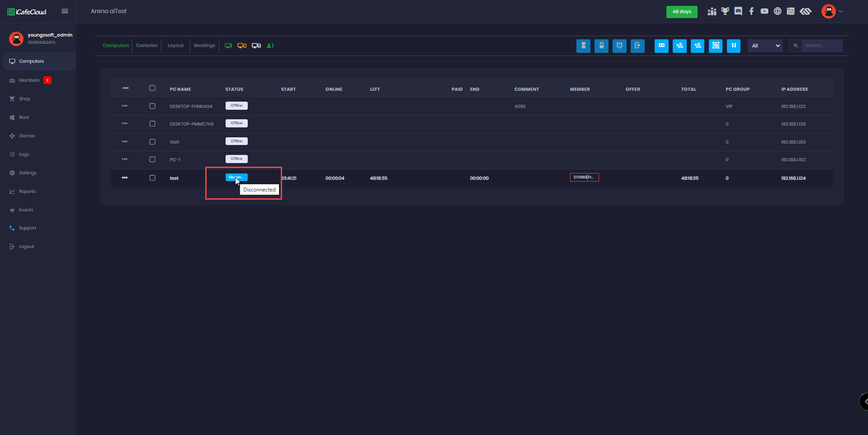Click the globe icon in header
The height and width of the screenshot is (435, 868).
pyautogui.click(x=778, y=11)
